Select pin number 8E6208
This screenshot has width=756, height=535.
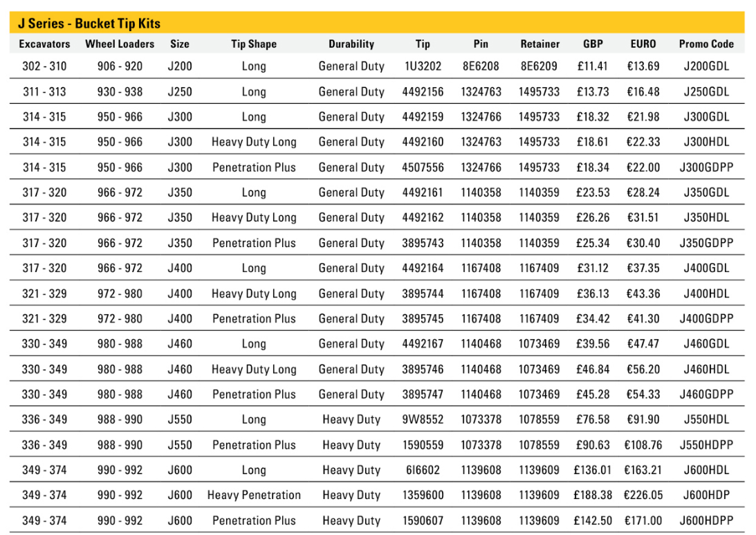click(481, 66)
